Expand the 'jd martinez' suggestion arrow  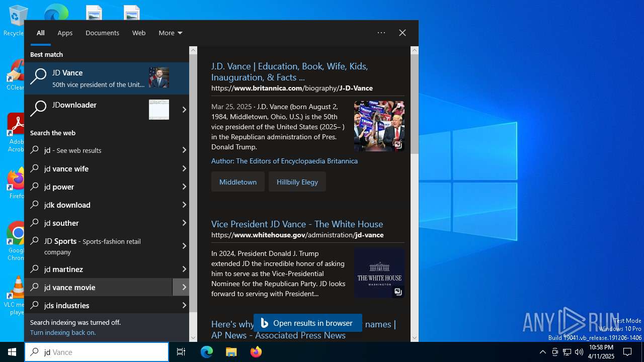[184, 269]
